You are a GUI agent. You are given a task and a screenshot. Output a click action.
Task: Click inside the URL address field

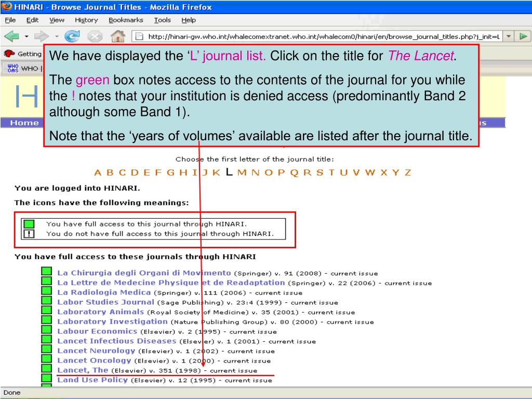point(317,36)
